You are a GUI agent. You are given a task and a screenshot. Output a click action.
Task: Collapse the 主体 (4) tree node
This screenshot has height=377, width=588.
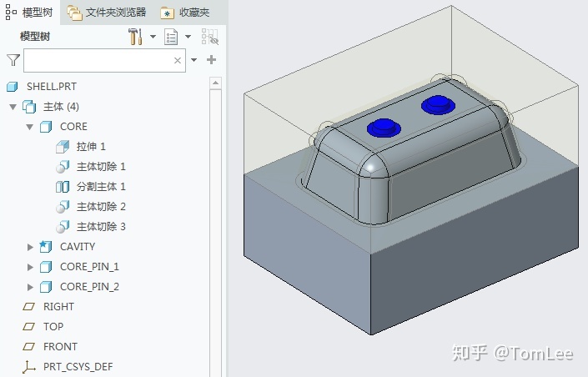[x=13, y=107]
